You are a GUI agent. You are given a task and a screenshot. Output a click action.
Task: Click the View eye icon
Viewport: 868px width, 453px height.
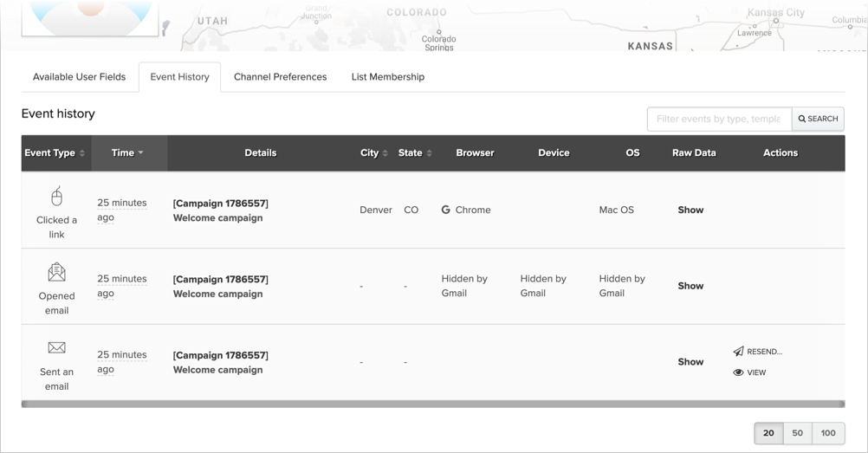(738, 372)
